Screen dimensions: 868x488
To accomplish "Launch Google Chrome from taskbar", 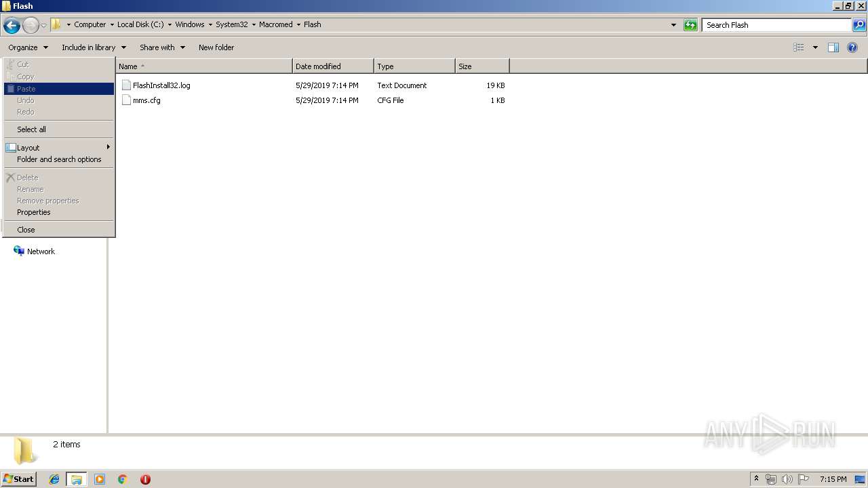I will click(x=123, y=479).
